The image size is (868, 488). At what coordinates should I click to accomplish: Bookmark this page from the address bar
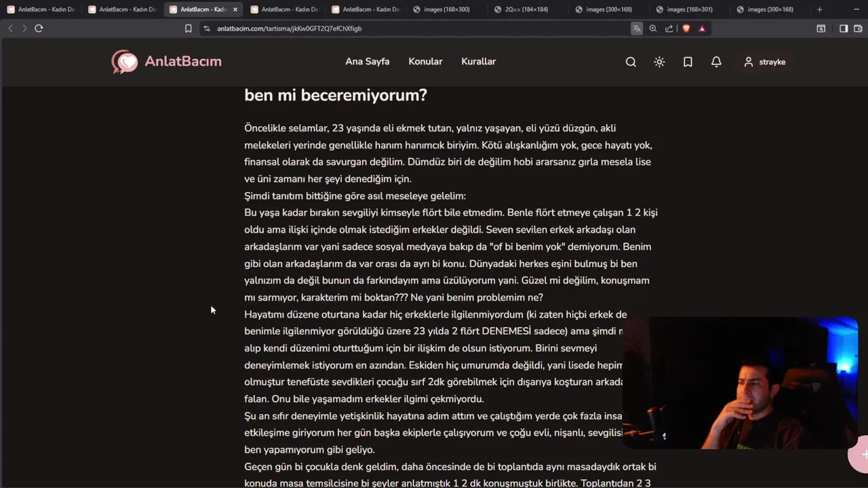[x=189, y=28]
